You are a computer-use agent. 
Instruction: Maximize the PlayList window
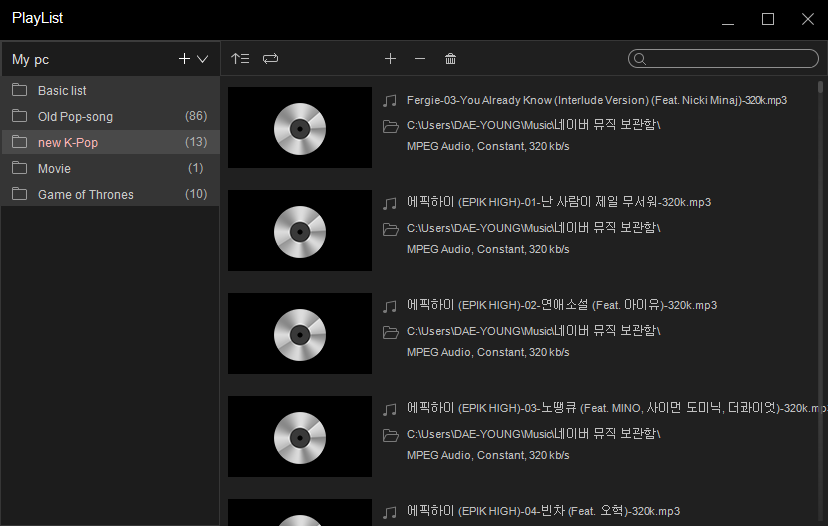tap(768, 19)
